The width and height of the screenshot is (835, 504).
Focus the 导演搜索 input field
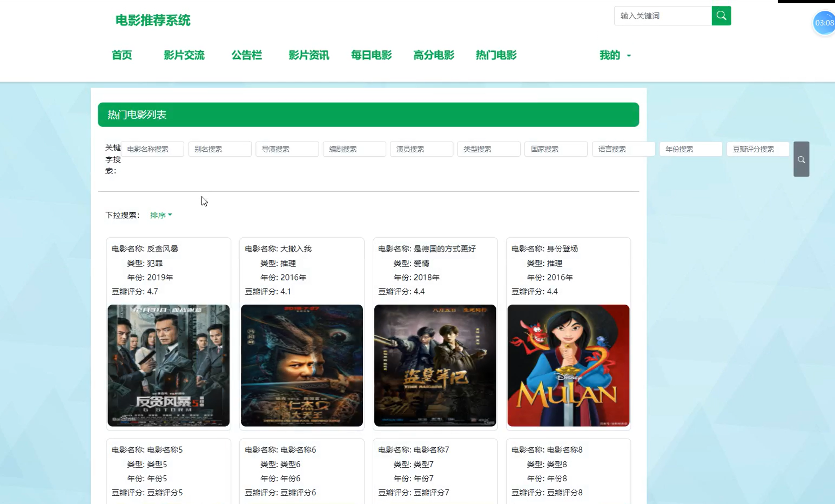(287, 149)
